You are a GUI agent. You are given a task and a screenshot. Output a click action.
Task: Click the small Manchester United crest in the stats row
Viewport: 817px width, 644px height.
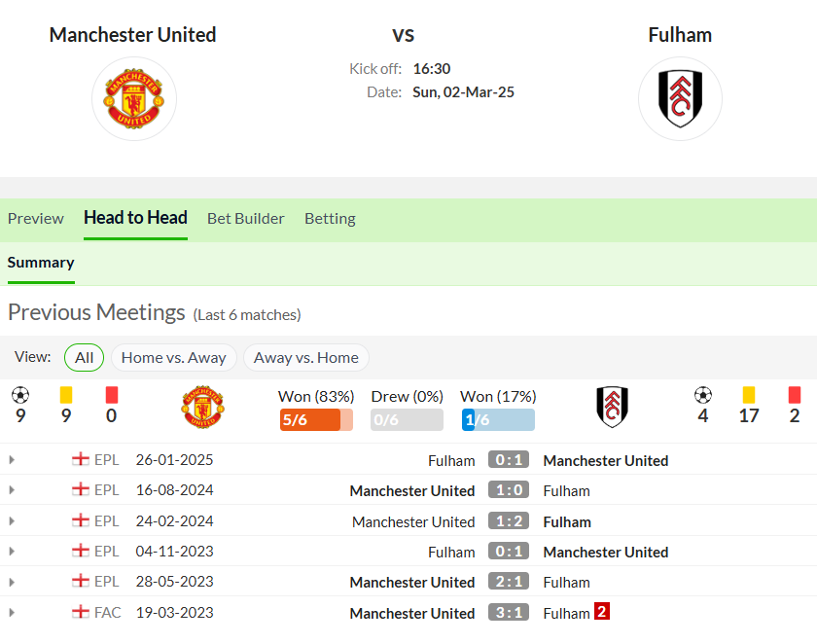[x=202, y=407]
